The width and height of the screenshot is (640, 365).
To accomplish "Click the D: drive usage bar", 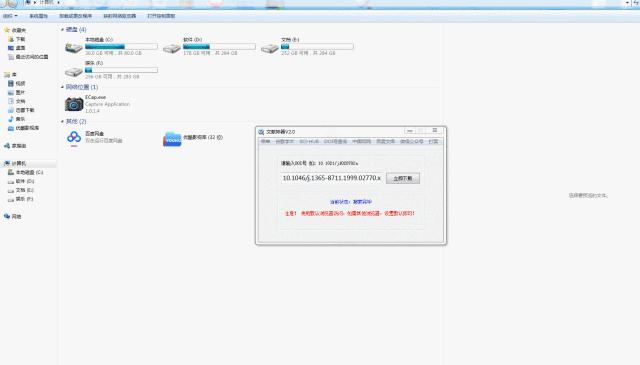I will pyautogui.click(x=219, y=47).
